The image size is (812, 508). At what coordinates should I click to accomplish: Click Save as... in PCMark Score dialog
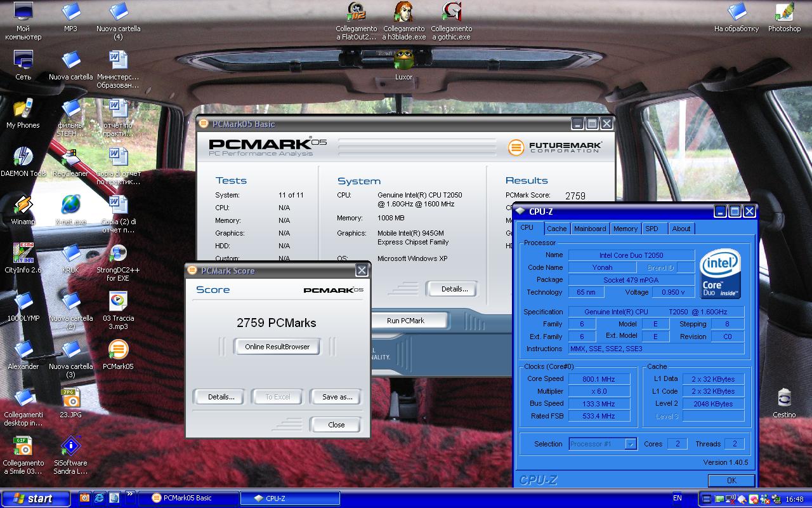[x=337, y=397]
